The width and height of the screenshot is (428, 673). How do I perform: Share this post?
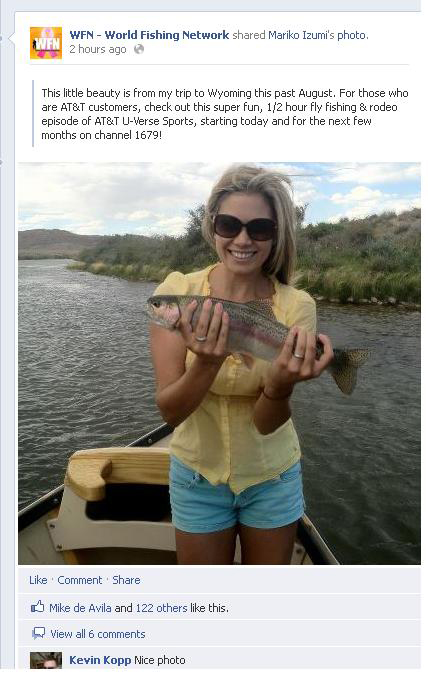126,580
